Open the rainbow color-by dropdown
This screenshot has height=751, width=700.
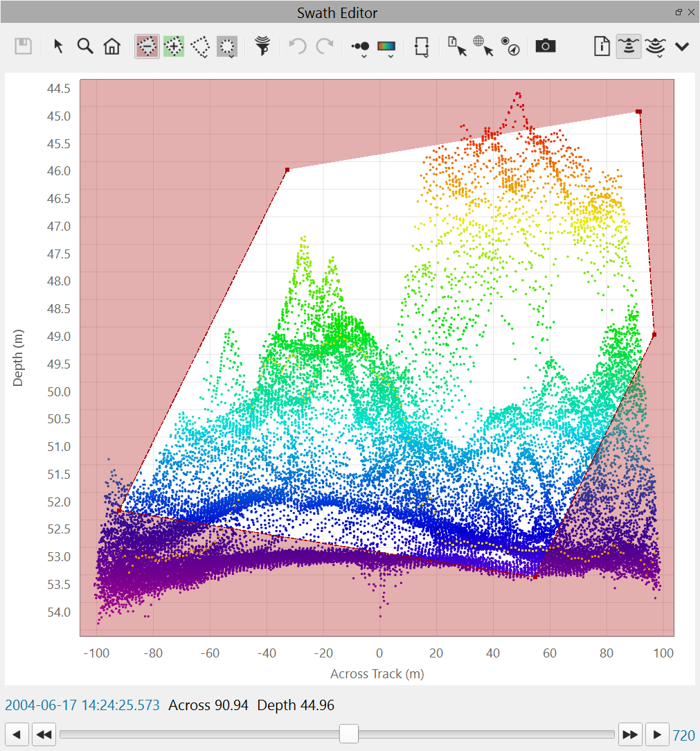(386, 47)
